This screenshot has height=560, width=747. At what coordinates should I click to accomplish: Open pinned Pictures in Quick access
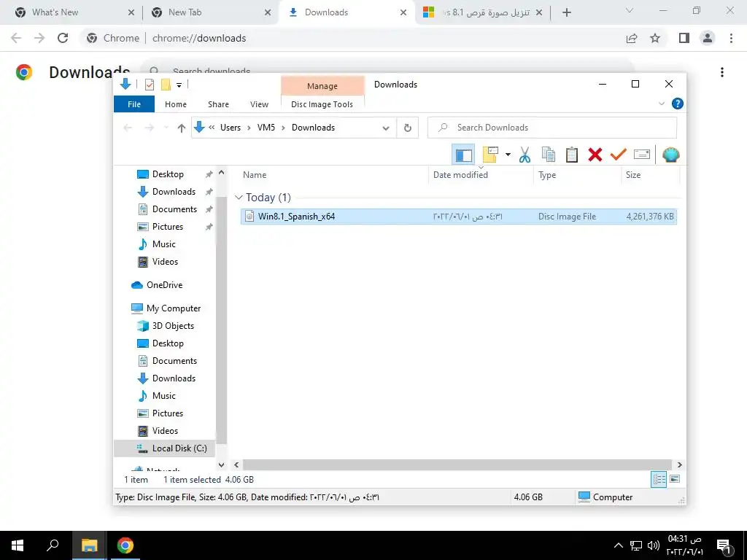168,227
